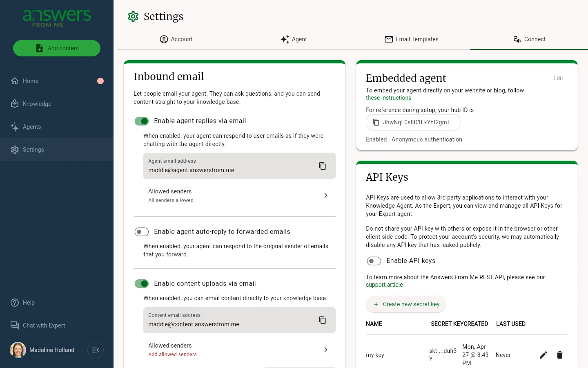Click the Never last-used cell
The width and height of the screenshot is (588, 368).
[503, 355]
